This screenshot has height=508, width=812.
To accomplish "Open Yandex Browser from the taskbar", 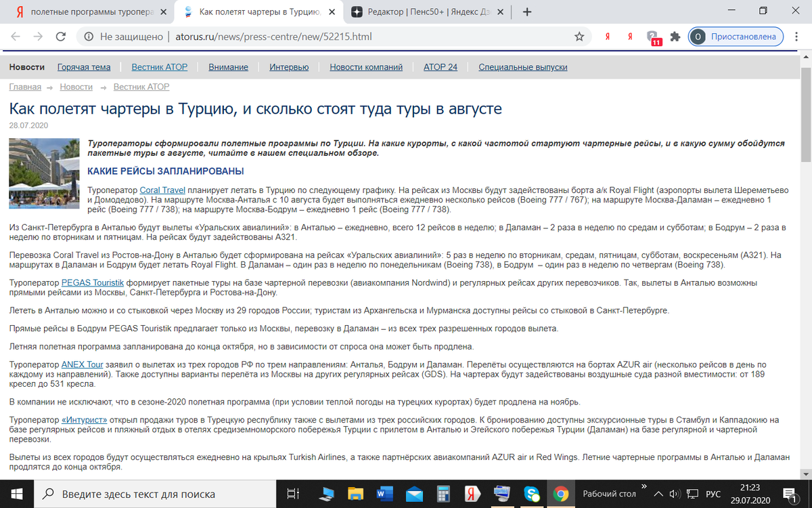I will (473, 494).
